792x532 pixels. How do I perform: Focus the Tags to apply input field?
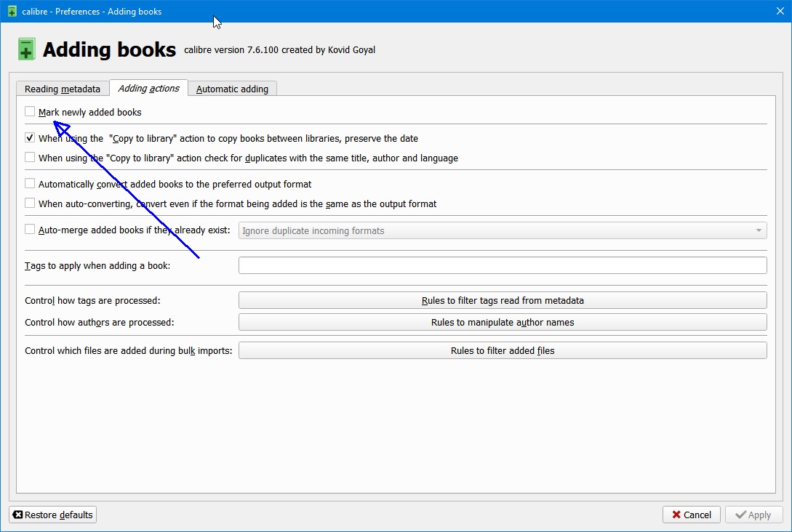click(x=502, y=265)
